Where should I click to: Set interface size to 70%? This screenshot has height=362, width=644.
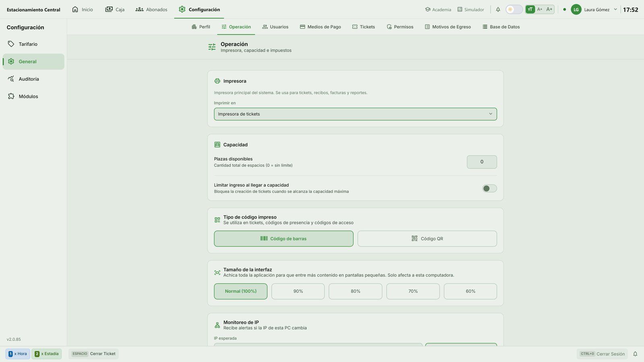click(x=413, y=291)
